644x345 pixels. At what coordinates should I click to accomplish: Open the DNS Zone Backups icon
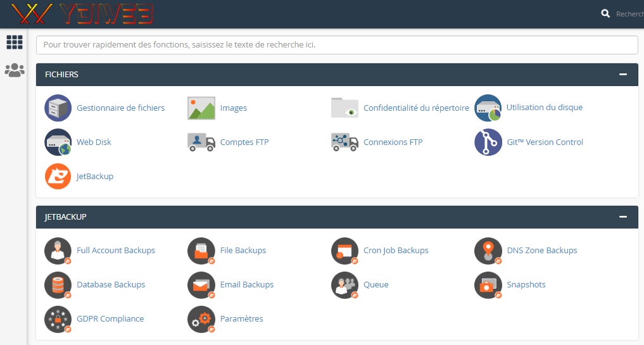click(x=488, y=251)
